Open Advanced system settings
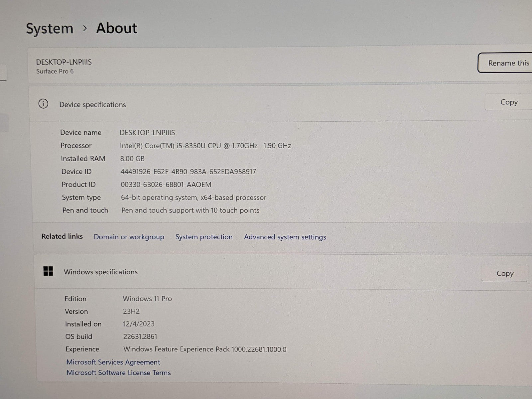Viewport: 532px width, 399px height. pyautogui.click(x=285, y=237)
